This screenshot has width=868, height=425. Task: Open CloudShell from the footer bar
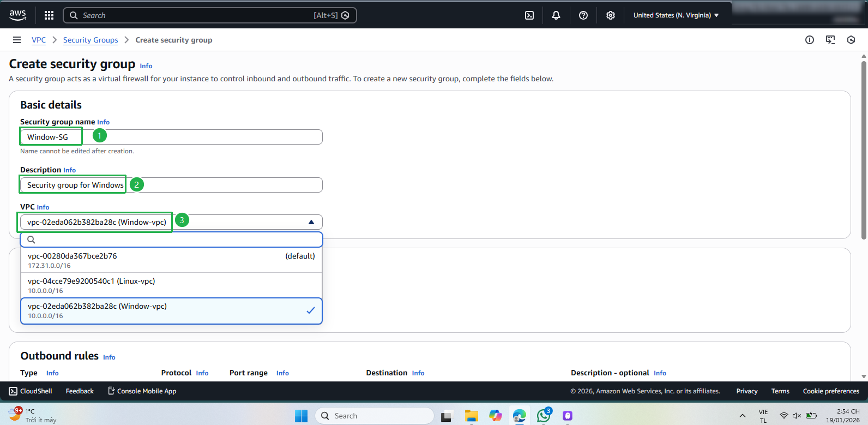[x=31, y=391]
